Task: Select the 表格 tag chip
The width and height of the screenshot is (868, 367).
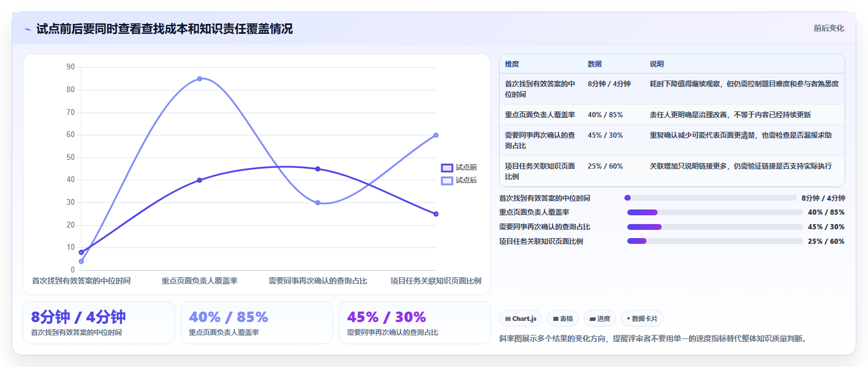Action: pos(564,319)
